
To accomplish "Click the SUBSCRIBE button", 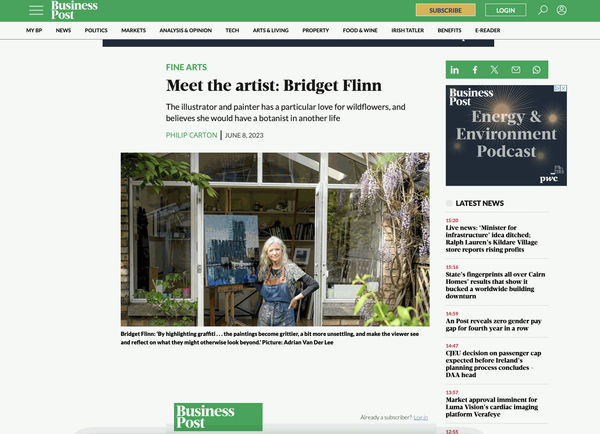I will tap(445, 10).
